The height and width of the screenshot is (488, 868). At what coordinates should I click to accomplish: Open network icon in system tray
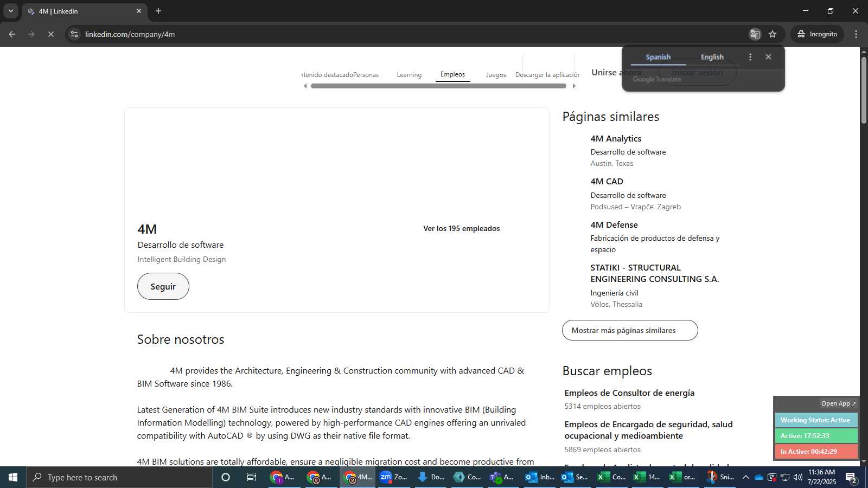(785, 477)
